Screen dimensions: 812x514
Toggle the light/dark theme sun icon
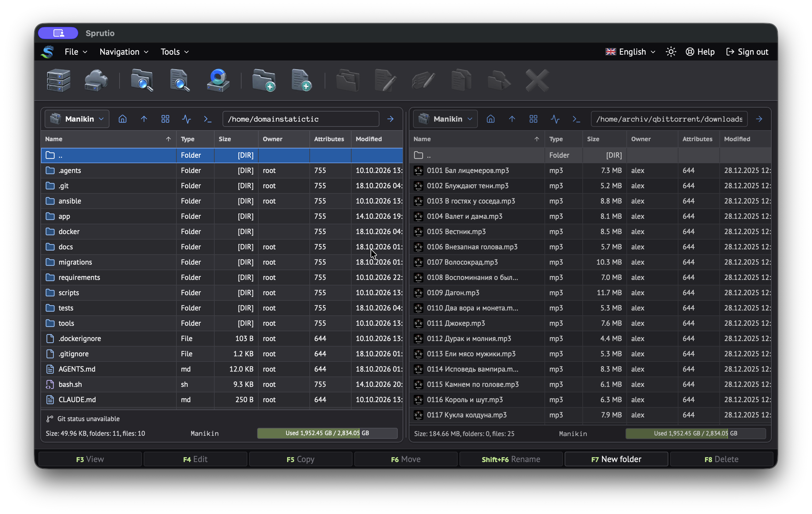(x=671, y=52)
